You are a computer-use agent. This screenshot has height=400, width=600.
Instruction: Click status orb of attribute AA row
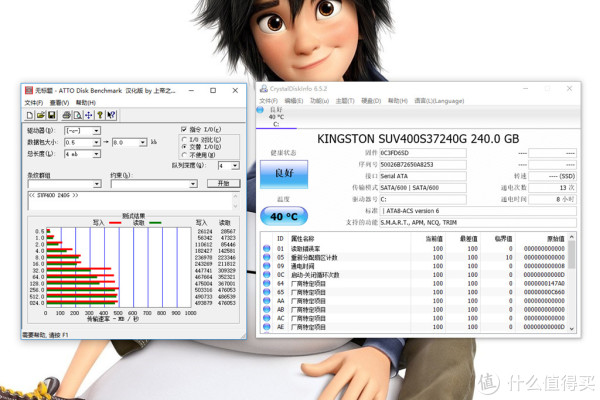[x=267, y=301]
